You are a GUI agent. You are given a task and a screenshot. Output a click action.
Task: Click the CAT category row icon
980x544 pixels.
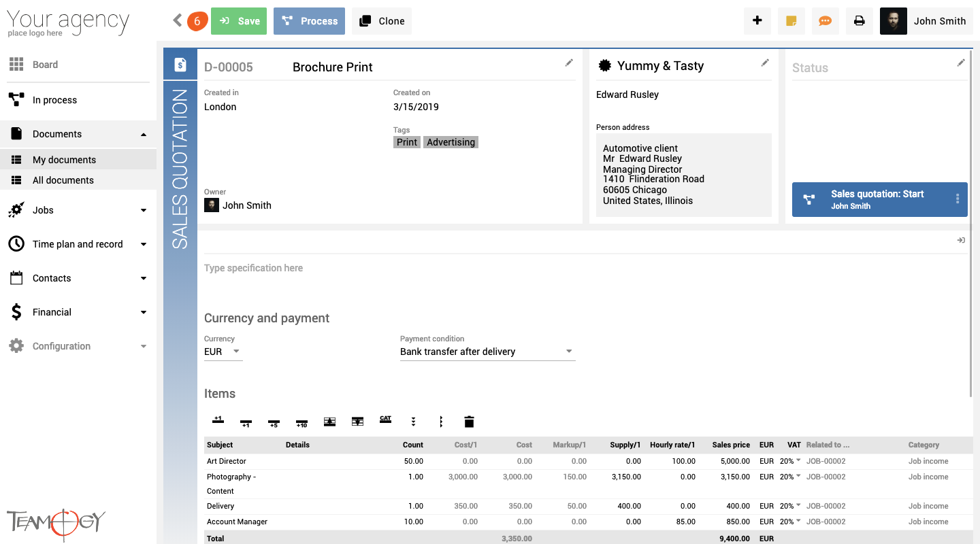[385, 420]
